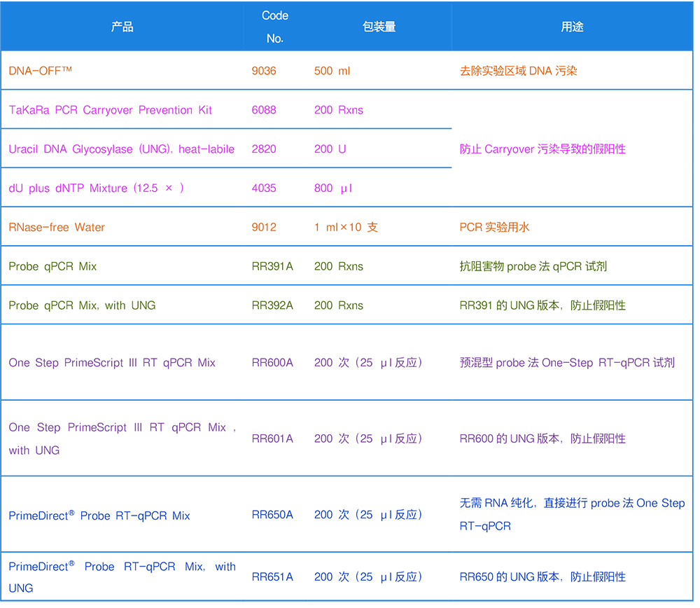Click the 防止 Carryover 污染导致的假阳性 description

pyautogui.click(x=543, y=148)
